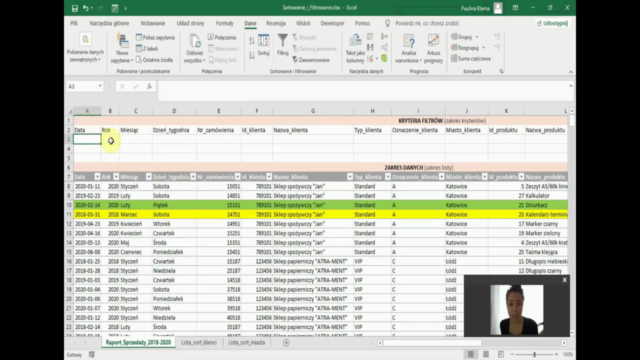This screenshot has width=640, height=360.
Task: Switch to Formuły tab
Action: (224, 23)
